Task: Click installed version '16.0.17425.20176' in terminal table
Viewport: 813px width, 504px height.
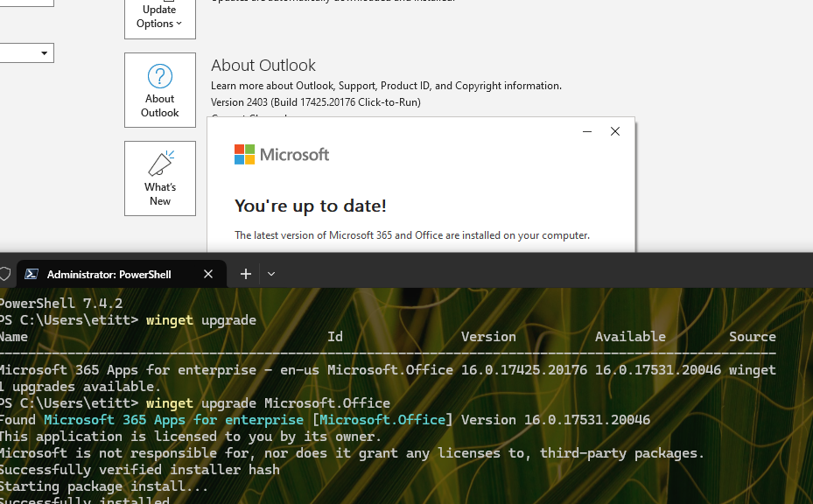Action: coord(523,370)
